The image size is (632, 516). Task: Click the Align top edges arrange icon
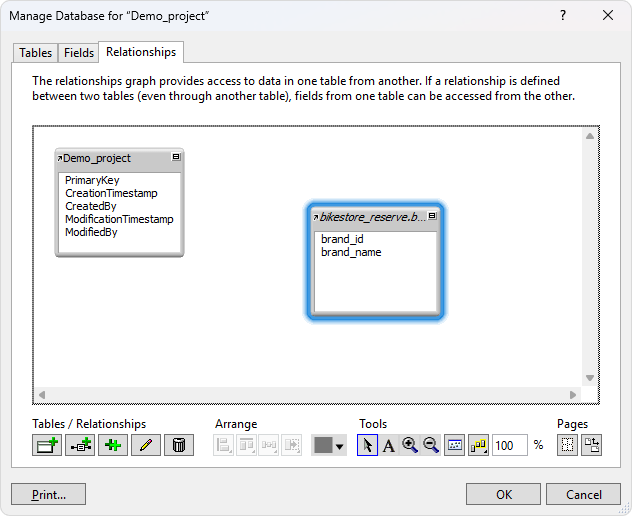246,445
